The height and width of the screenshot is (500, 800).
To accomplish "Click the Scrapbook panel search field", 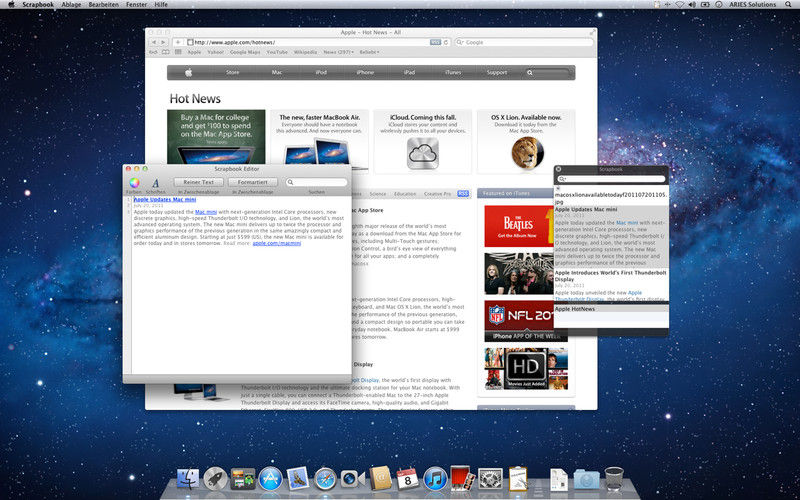I will (611, 179).
